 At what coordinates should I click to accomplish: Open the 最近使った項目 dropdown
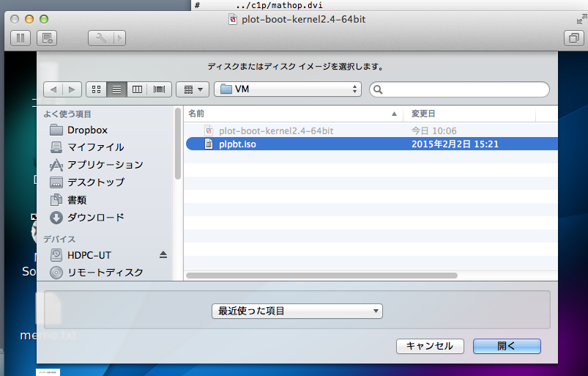pos(297,311)
